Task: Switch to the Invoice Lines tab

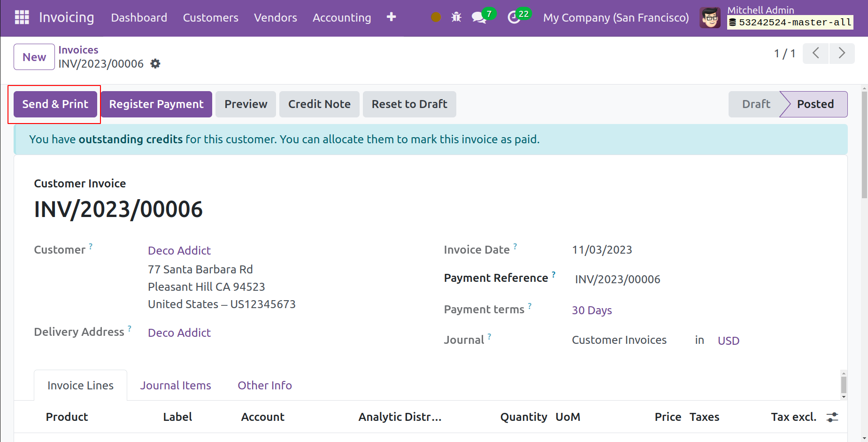Action: coord(80,385)
